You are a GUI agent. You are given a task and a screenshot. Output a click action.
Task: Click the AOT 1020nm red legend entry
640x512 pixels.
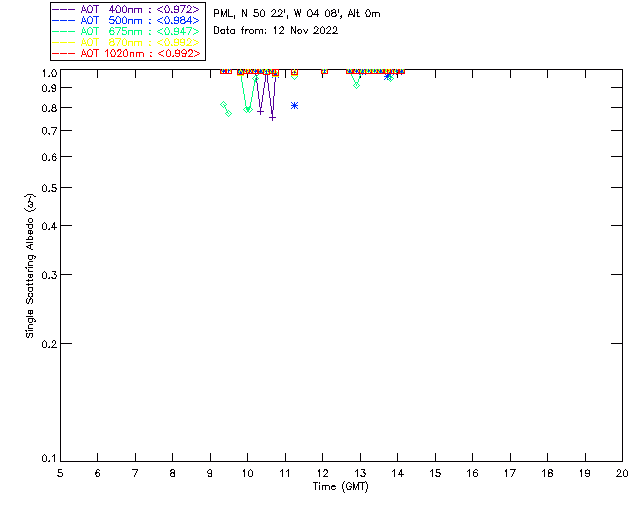click(126, 53)
